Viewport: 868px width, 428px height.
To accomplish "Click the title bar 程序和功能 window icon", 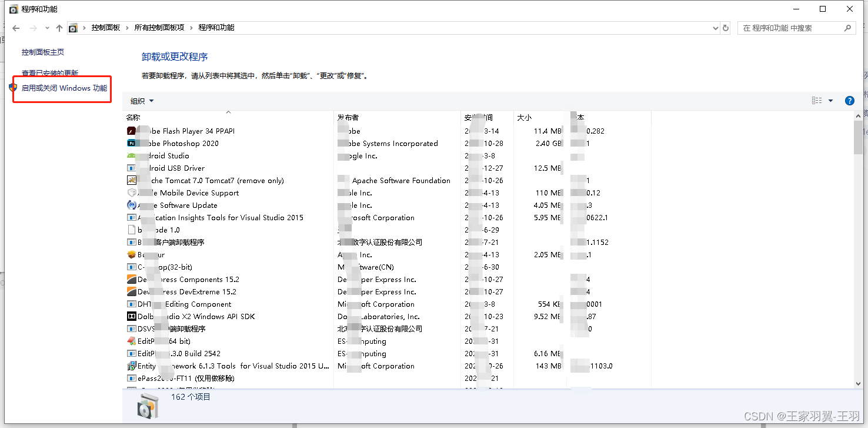I will click(13, 9).
